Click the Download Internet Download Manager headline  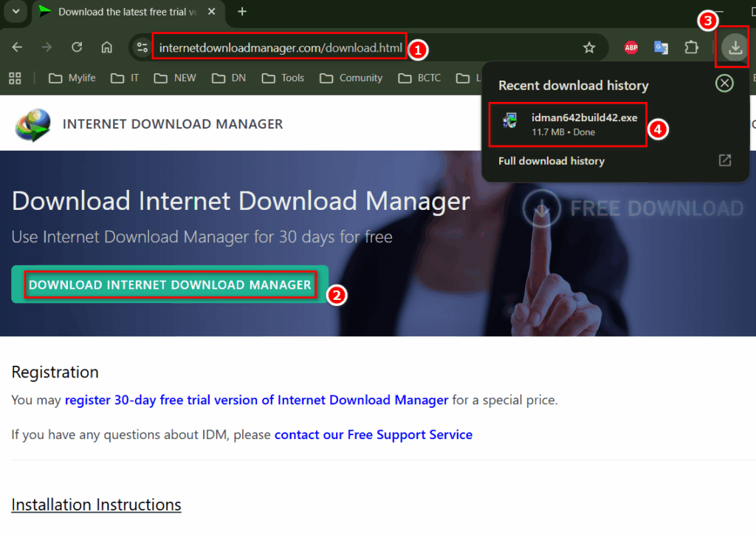click(x=241, y=201)
